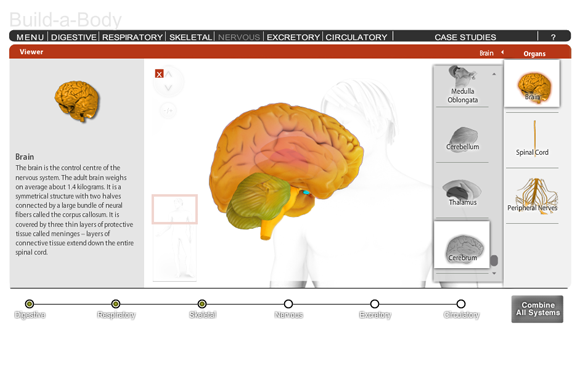Select the Peripheral Nerves organ
The height and width of the screenshot is (368, 576).
[x=532, y=195]
